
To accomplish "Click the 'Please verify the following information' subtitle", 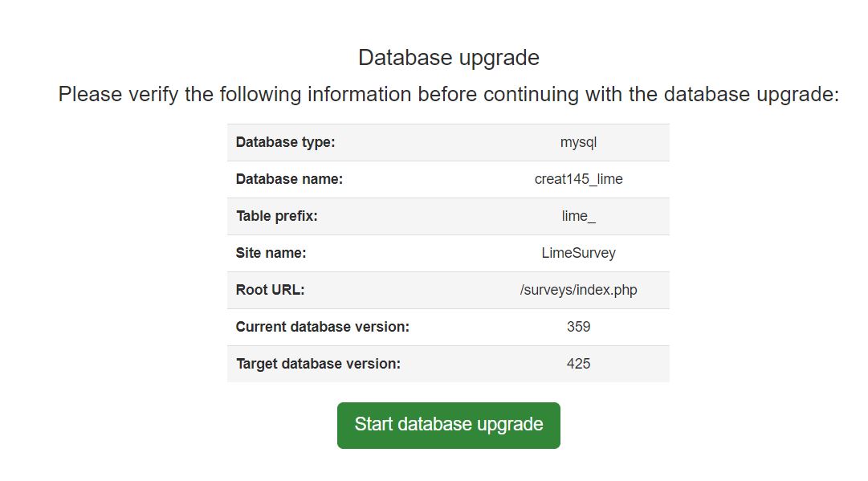I will 448,94.
